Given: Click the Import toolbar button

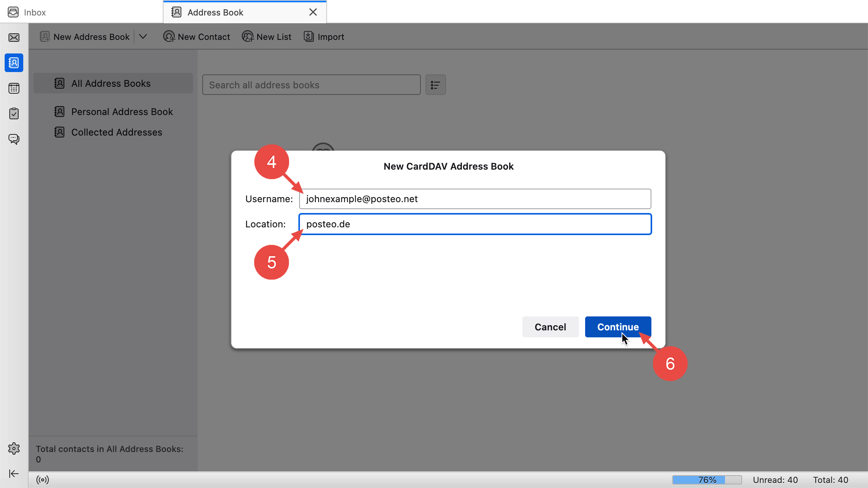Looking at the screenshot, I should tap(324, 37).
